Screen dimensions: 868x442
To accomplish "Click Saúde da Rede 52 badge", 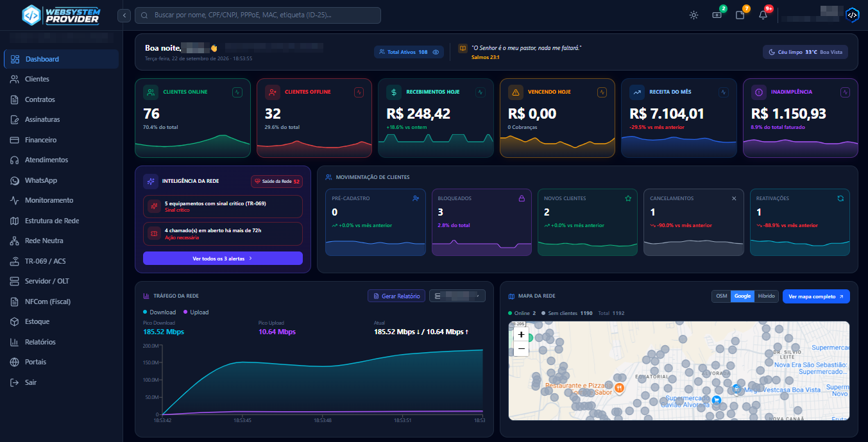I will coord(277,182).
